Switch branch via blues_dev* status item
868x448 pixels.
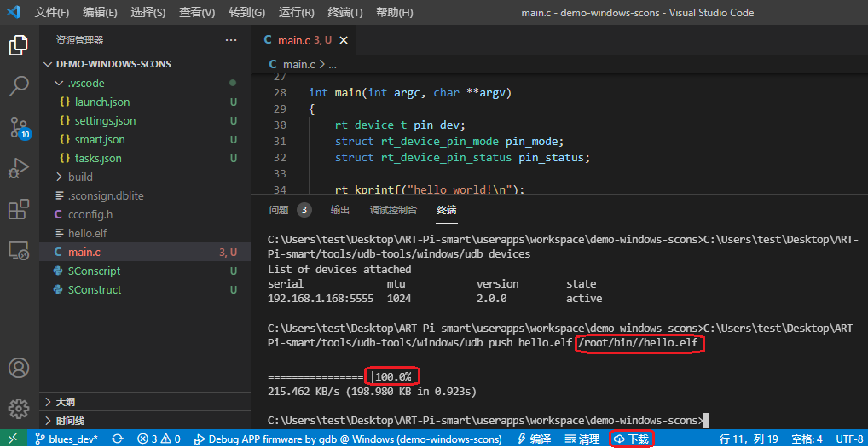66,439
